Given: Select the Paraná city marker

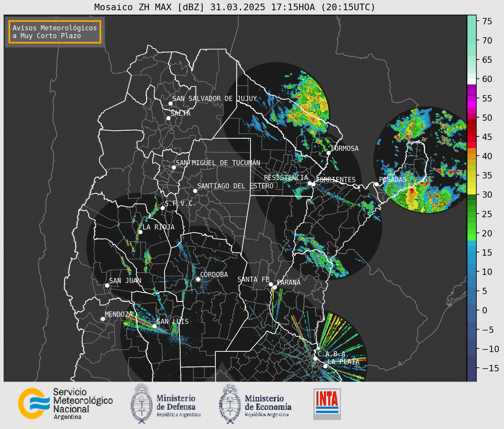Looking at the screenshot, I should coord(275,287).
